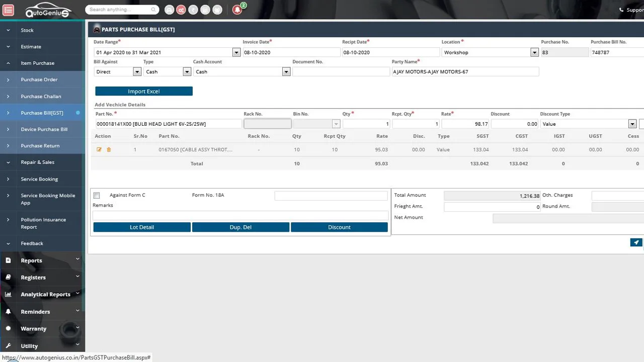The width and height of the screenshot is (644, 362).
Task: Click the blue send arrow icon
Action: [x=636, y=242]
